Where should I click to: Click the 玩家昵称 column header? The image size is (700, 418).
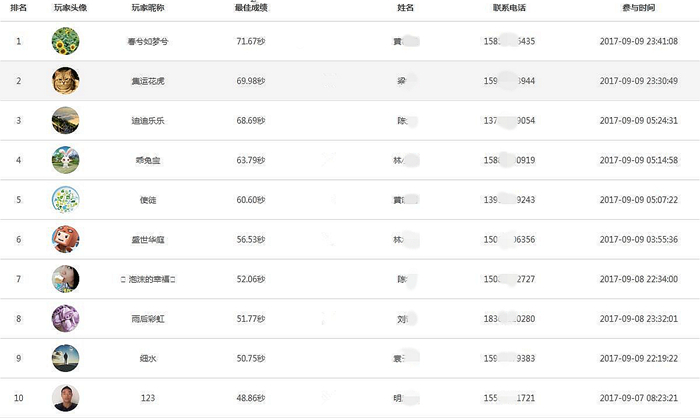148,8
